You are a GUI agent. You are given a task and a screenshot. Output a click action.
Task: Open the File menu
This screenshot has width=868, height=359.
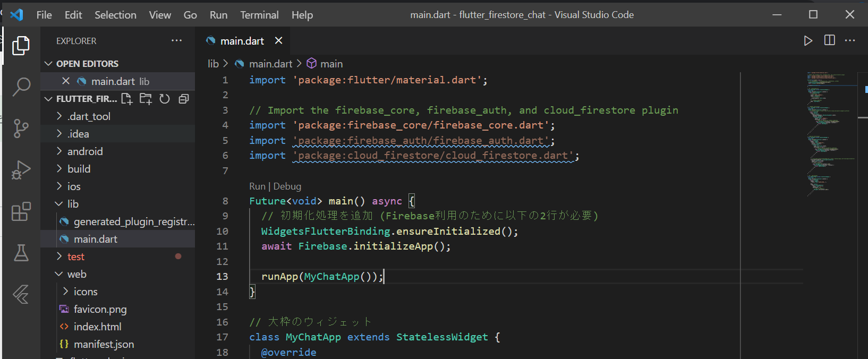[x=44, y=15]
